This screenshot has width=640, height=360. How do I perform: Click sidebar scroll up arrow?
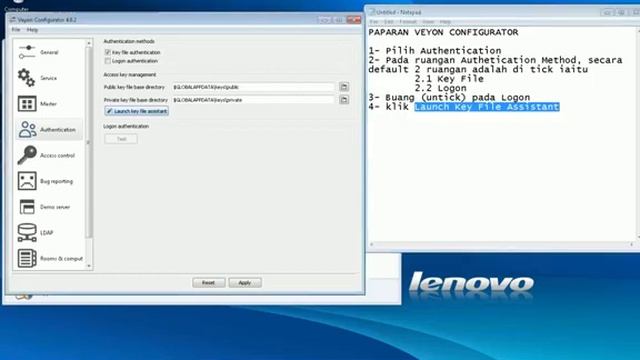point(89,43)
